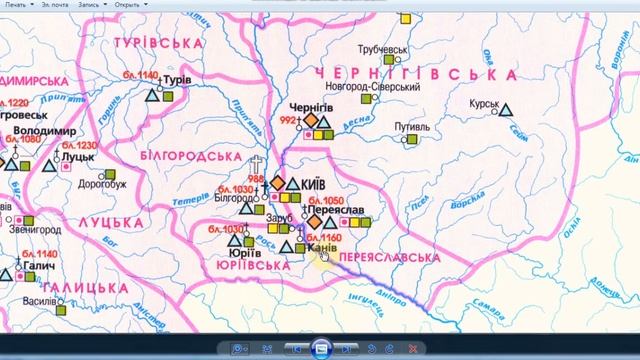Click the Курськ city label
The height and width of the screenshot is (360, 640).
coord(484,104)
